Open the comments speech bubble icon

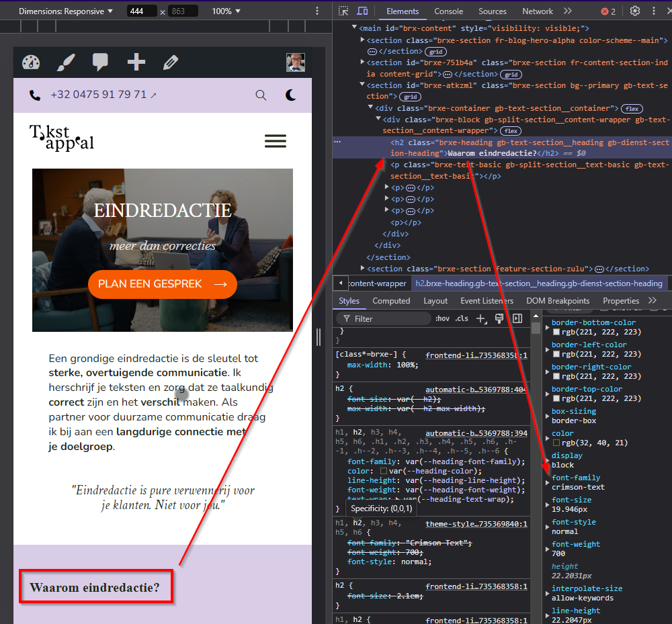pos(100,62)
